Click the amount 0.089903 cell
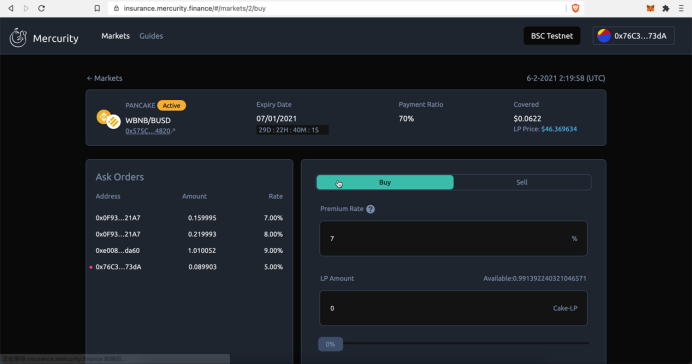 (202, 267)
